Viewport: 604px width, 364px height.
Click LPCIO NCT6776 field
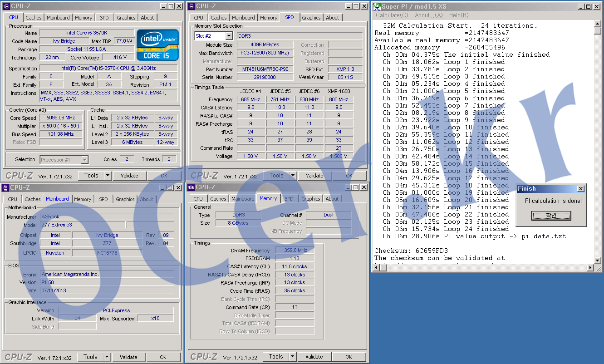(107, 253)
